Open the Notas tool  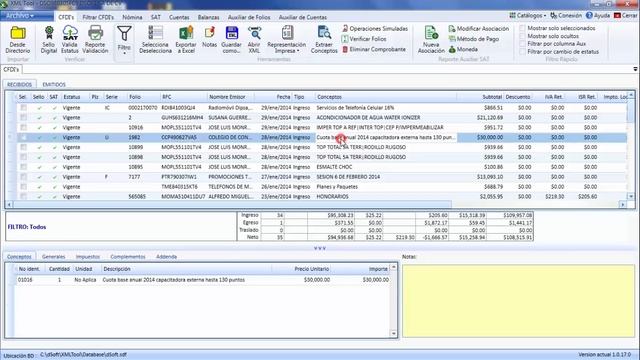tap(209, 38)
